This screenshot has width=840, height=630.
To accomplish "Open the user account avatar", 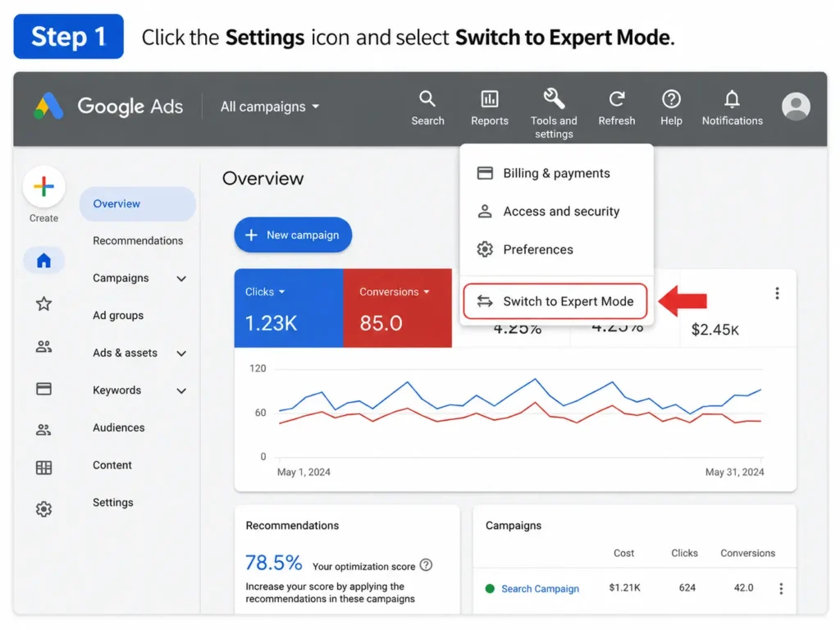I will (x=796, y=106).
